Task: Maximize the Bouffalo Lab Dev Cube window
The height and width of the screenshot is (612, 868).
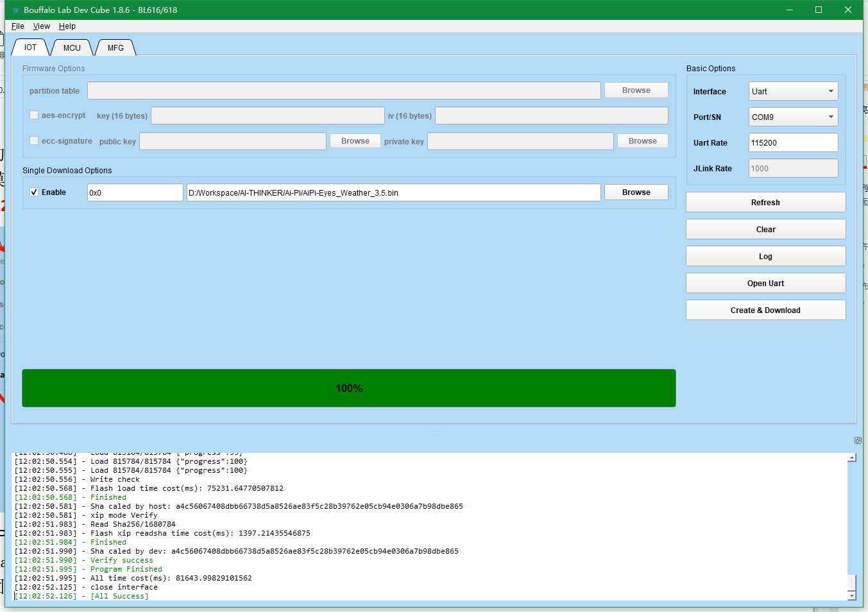Action: coord(819,10)
